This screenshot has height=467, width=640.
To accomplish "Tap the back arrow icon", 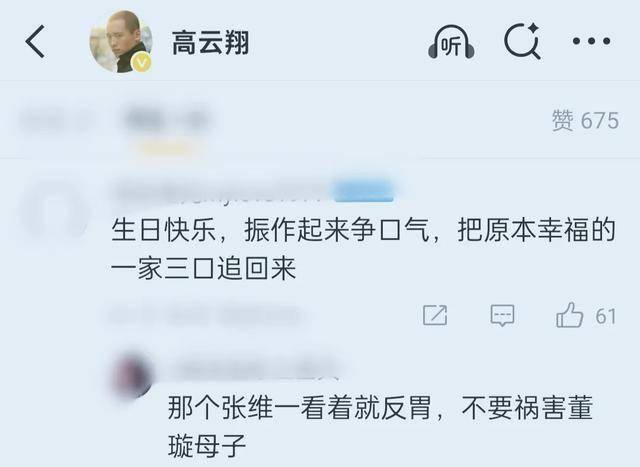I will [35, 41].
